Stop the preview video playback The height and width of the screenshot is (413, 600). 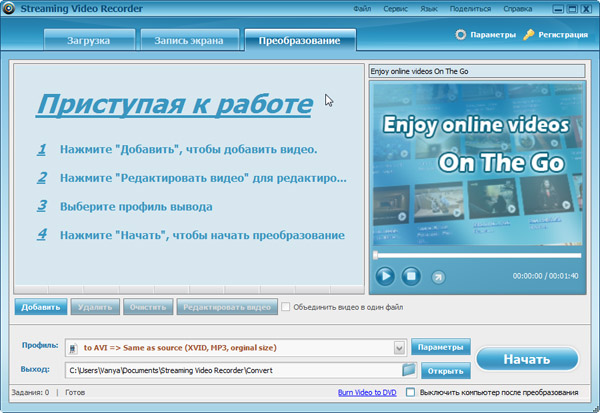pyautogui.click(x=410, y=275)
